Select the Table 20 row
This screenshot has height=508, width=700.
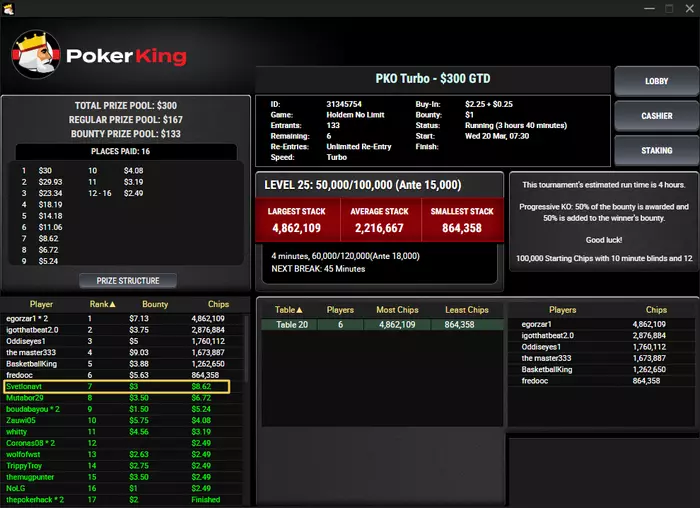pyautogui.click(x=382, y=325)
